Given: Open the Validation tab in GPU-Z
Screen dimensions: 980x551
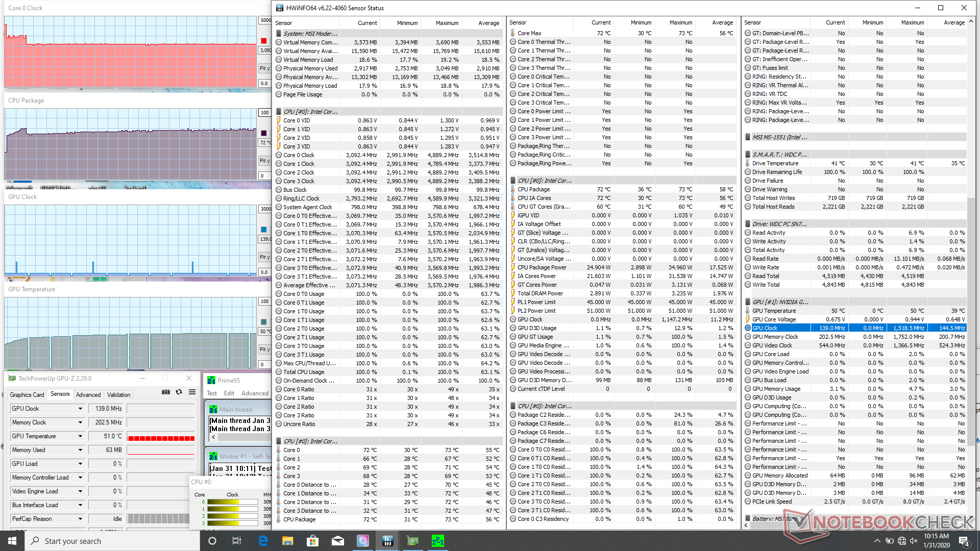Looking at the screenshot, I should (118, 394).
